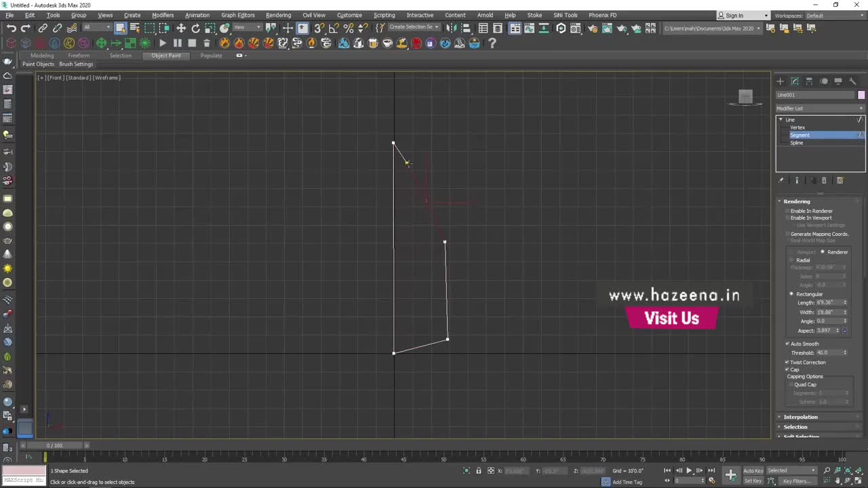
Task: Click Sign In at top right
Action: [734, 15]
